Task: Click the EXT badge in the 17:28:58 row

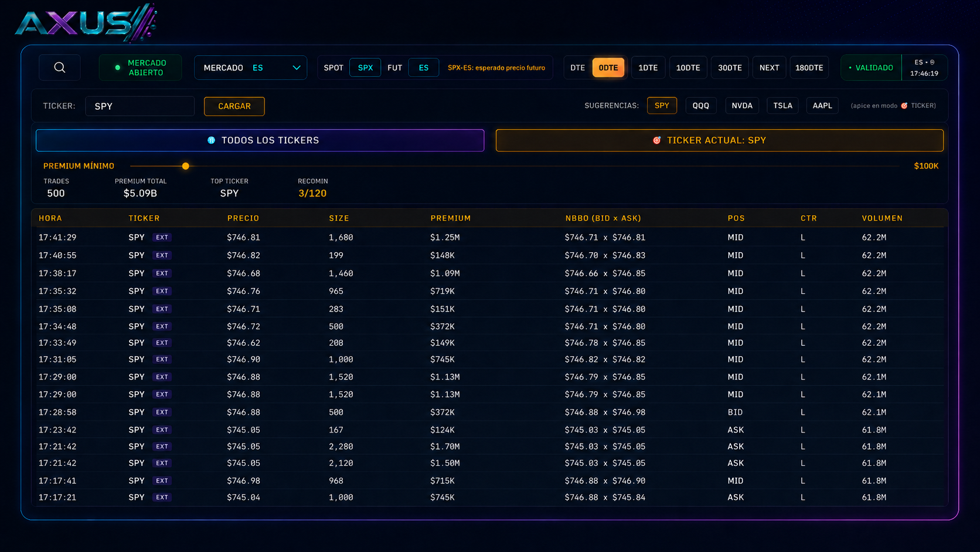Action: (162, 412)
